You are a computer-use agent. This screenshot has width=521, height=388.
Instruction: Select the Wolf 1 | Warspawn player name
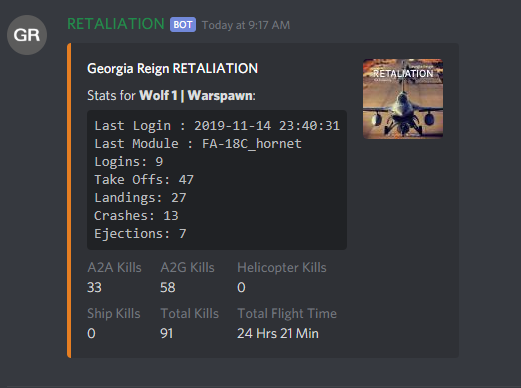pyautogui.click(x=196, y=96)
